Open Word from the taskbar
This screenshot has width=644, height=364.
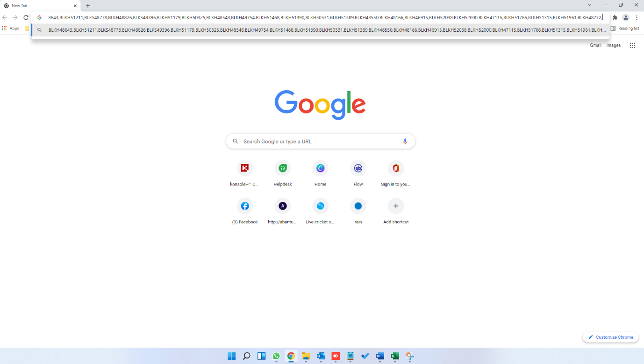click(x=380, y=356)
